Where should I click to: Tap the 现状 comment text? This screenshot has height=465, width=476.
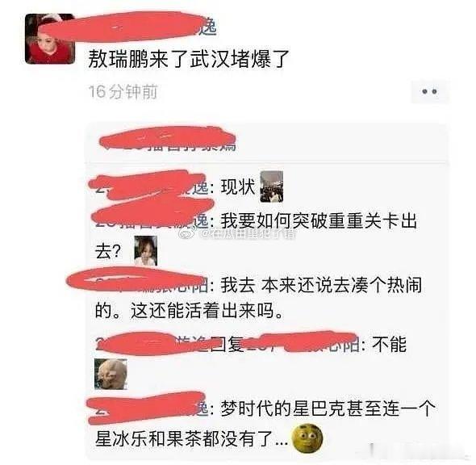point(238,186)
